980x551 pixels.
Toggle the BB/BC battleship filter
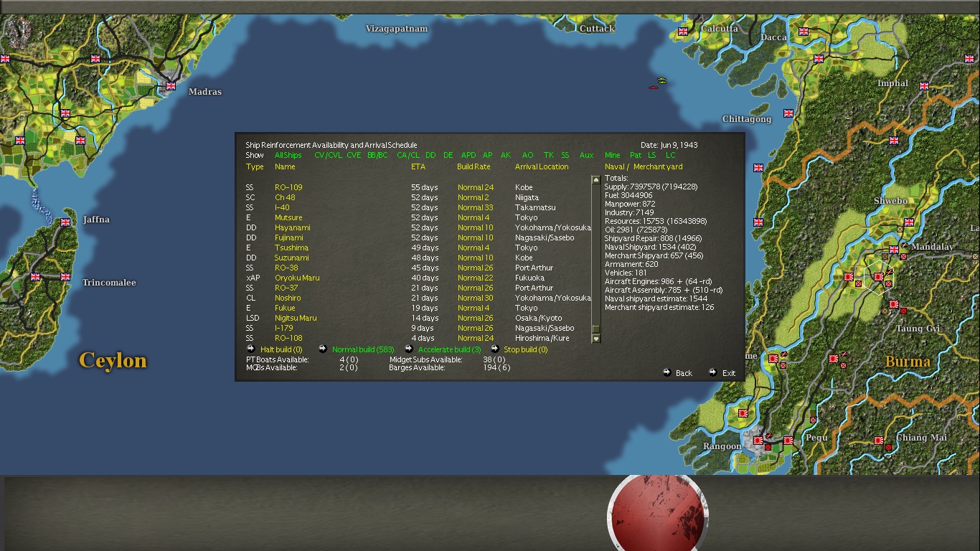(x=377, y=155)
